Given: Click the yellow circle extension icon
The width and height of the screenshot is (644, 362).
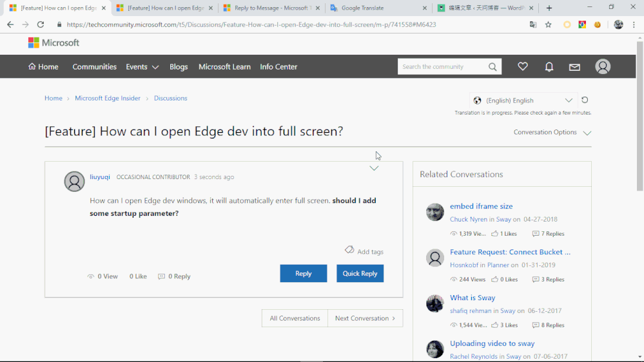Looking at the screenshot, I should [x=567, y=24].
